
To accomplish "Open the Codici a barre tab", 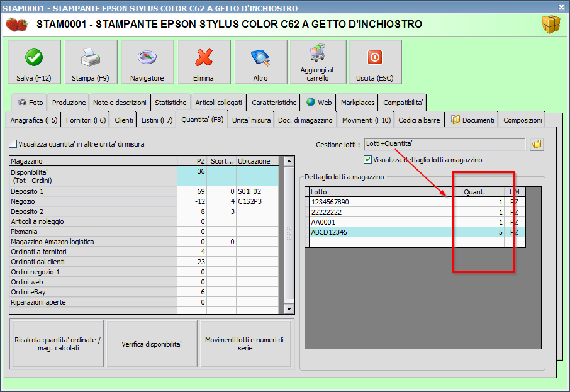I will 419,120.
